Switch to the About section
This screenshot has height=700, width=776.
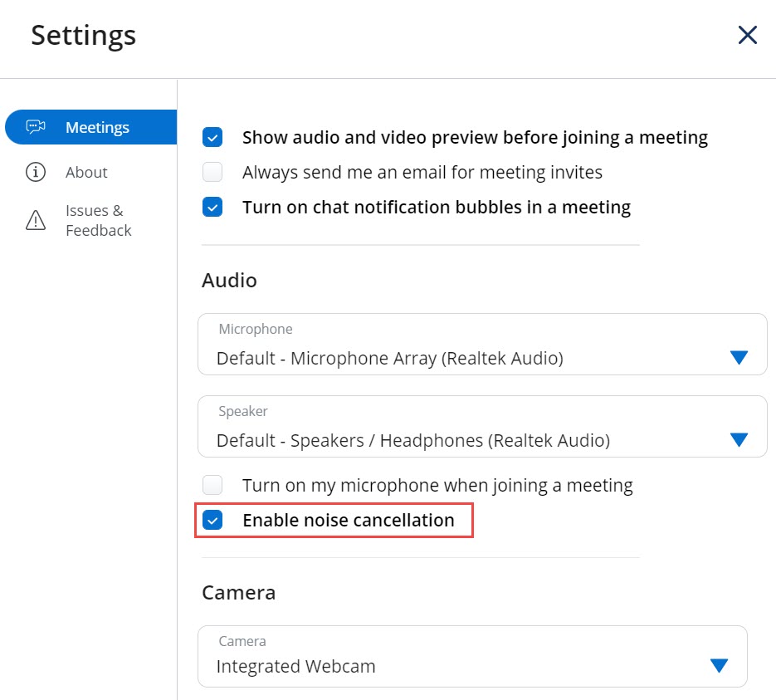click(86, 172)
